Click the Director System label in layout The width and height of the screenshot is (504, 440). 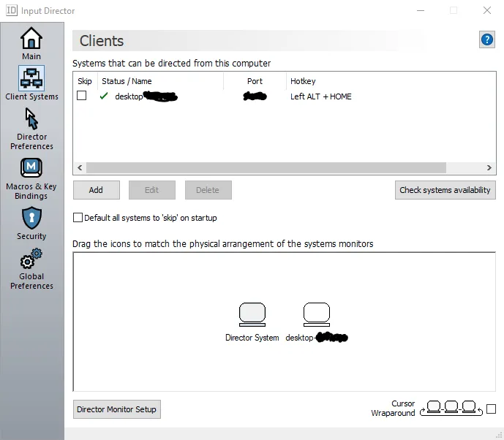[x=252, y=338]
